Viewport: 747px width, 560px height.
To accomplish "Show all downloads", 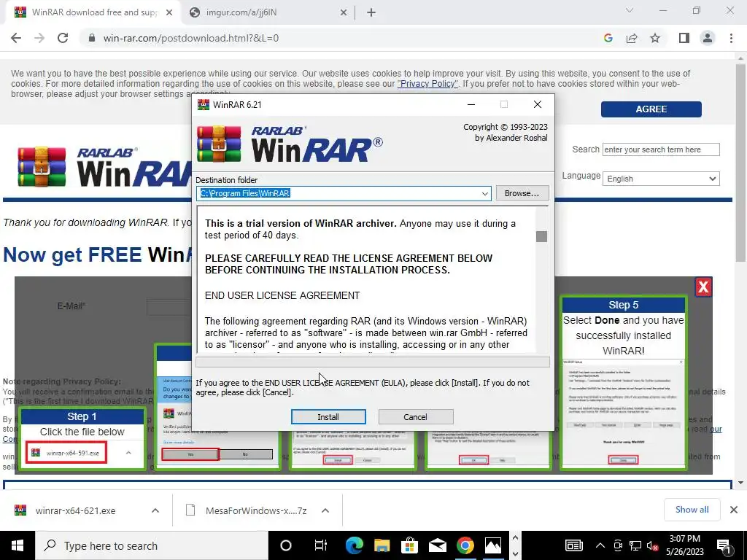I will pyautogui.click(x=692, y=510).
